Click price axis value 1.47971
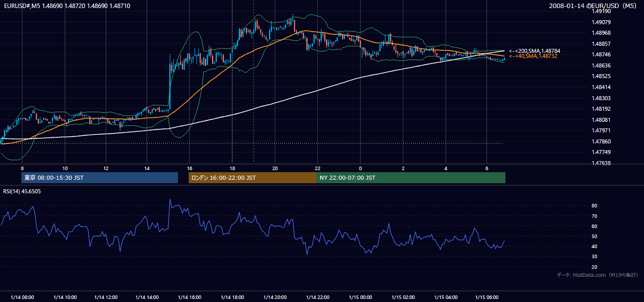The image size is (644, 302). [602, 130]
